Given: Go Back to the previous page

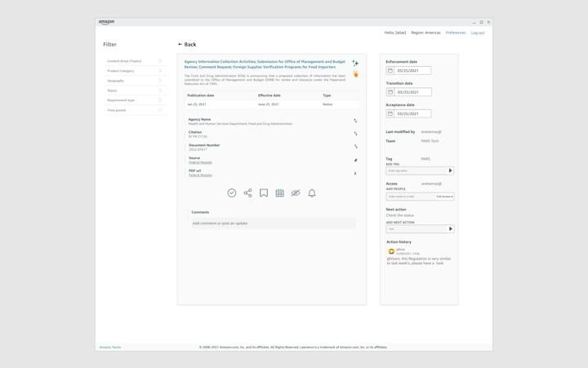Looking at the screenshot, I should 187,45.
